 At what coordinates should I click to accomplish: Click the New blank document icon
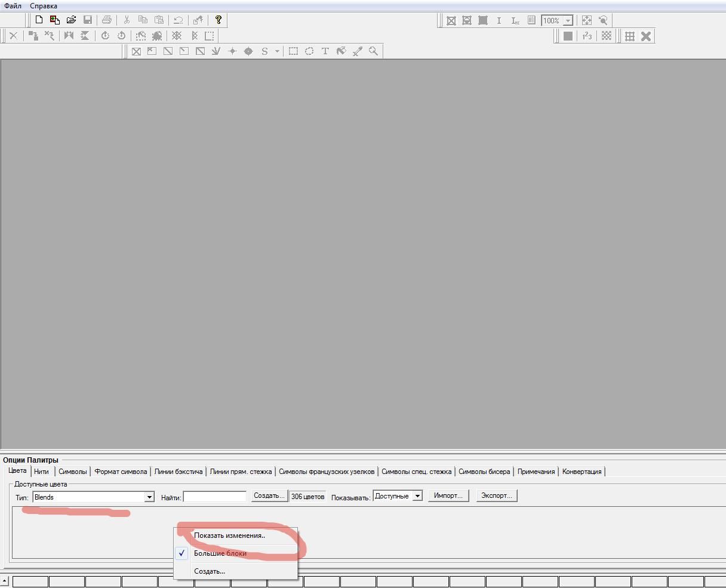click(39, 20)
